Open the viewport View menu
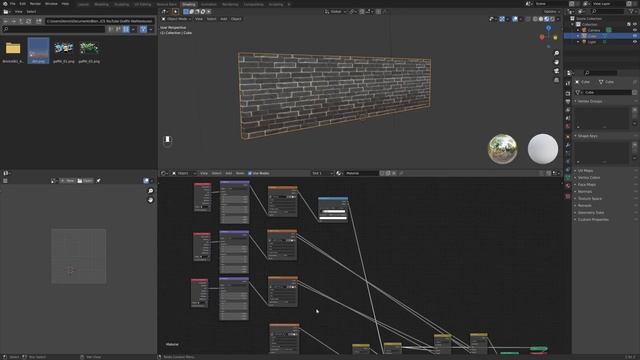 (199, 19)
